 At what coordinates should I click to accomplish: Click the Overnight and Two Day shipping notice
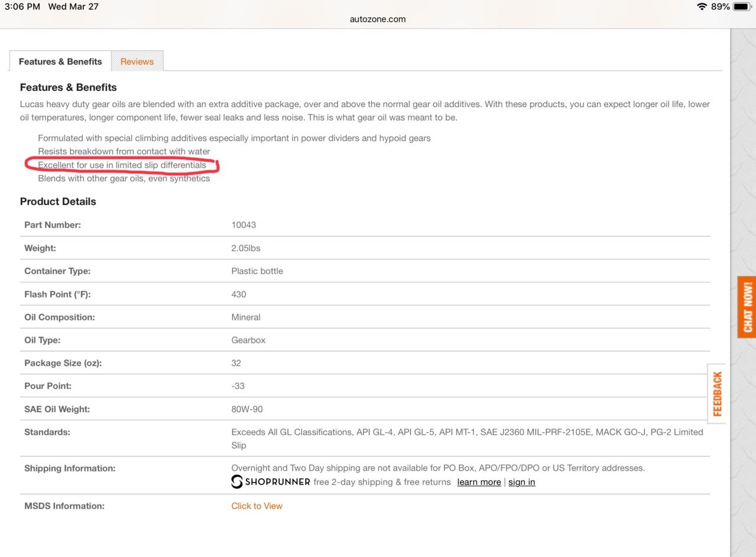pos(438,468)
